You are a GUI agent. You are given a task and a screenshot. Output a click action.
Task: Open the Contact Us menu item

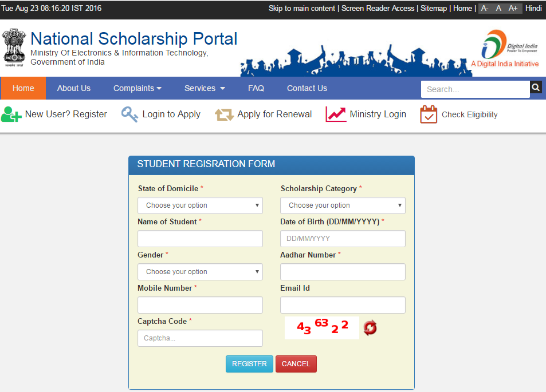(x=307, y=88)
